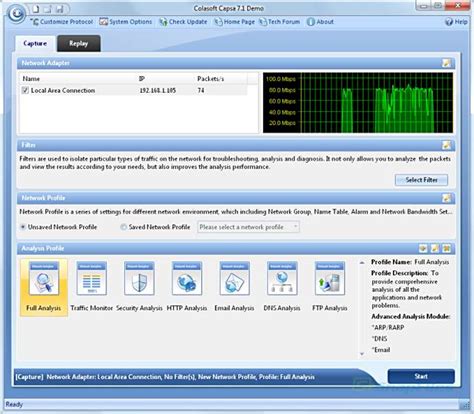Screen dimensions: 474x414
Task: Click the Network Profile panel edit icon
Action: click(x=446, y=198)
